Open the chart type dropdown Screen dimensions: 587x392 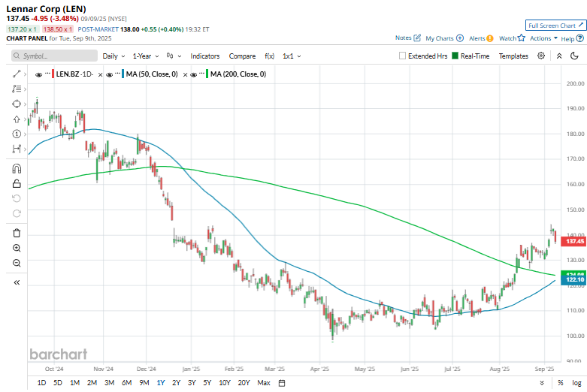[174, 56]
